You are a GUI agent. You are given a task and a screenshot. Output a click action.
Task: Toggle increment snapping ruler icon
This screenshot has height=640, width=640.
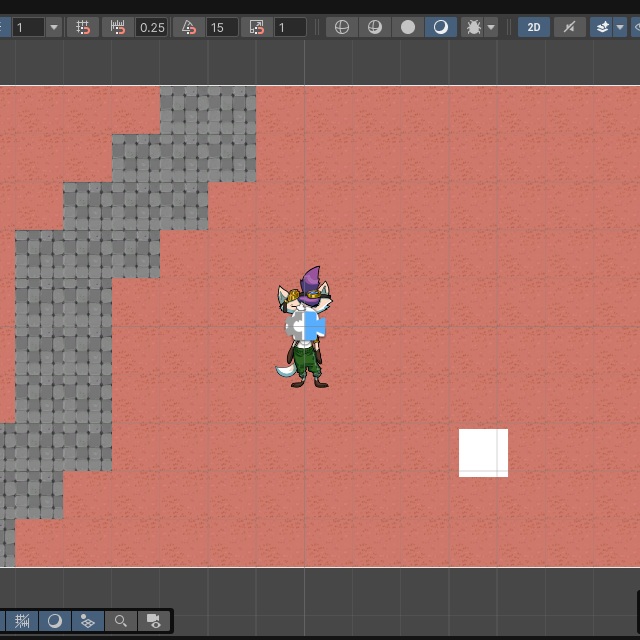tap(118, 27)
